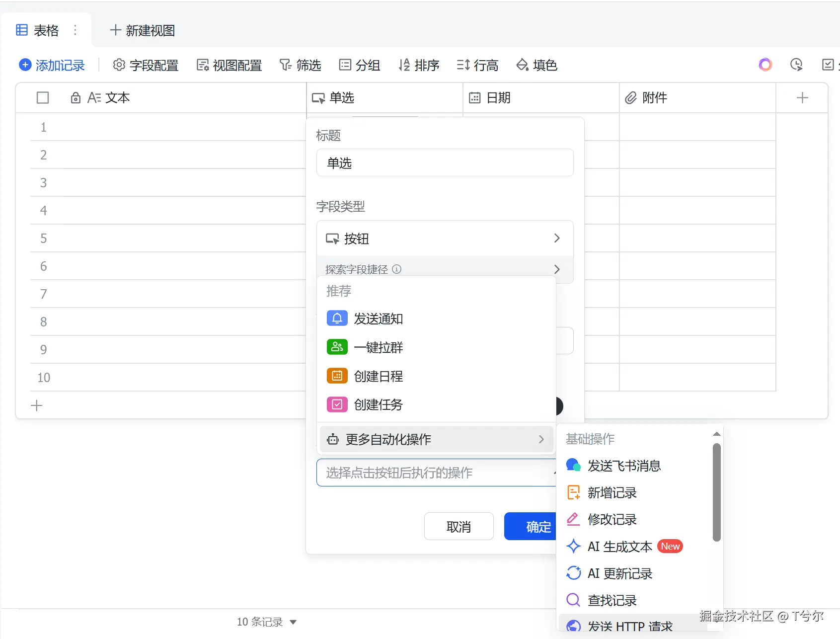Image resolution: width=840 pixels, height=639 pixels.
Task: Click the refresh icon for AI 更新记录
Action: coord(573,573)
